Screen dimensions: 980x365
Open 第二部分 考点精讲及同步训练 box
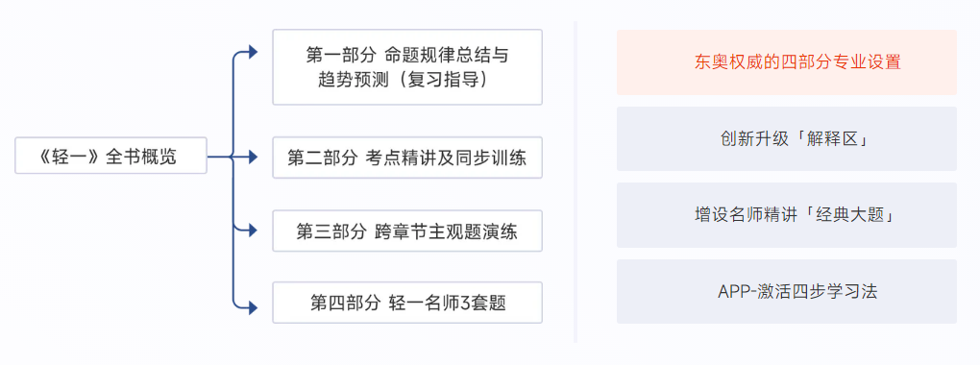(407, 158)
